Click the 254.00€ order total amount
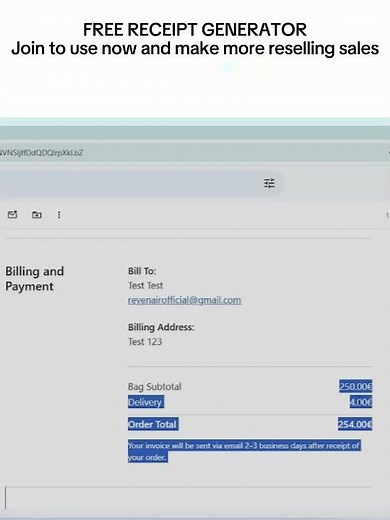Screen dimensions: 390x520 [355, 424]
